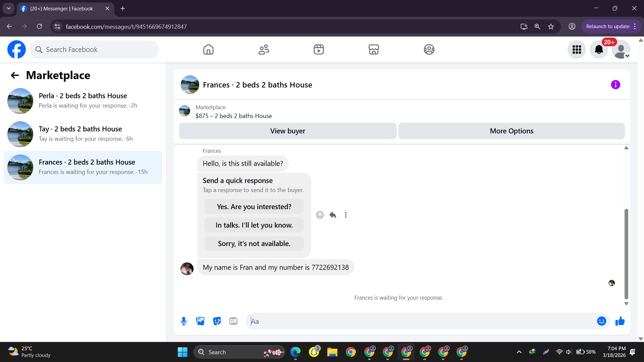
Task: Send "Yes. Are you interested?" quick response
Action: 254,207
